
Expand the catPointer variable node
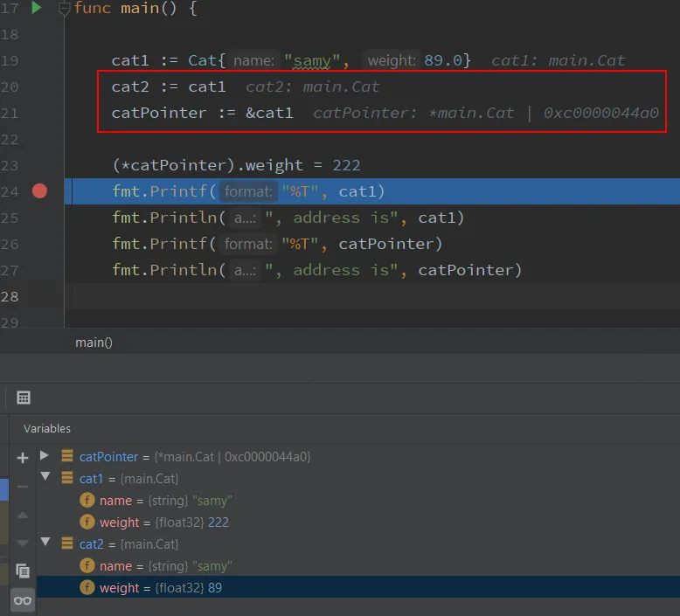45,456
